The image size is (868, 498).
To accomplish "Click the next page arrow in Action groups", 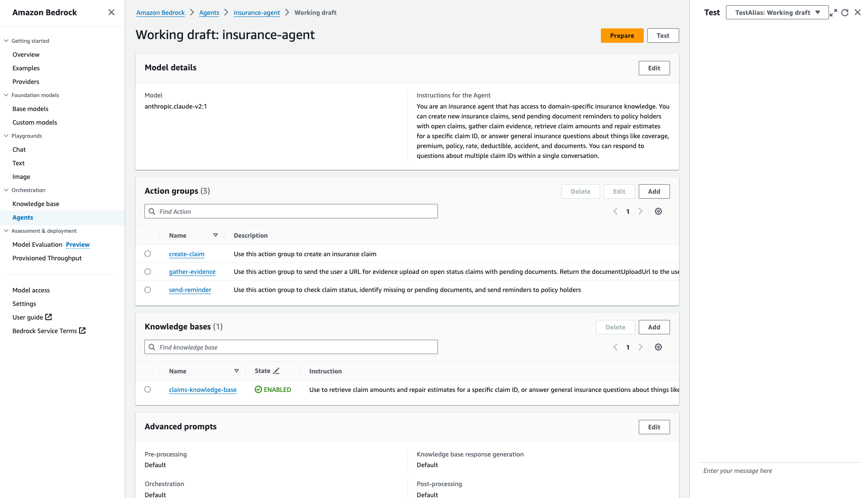I will pyautogui.click(x=640, y=211).
